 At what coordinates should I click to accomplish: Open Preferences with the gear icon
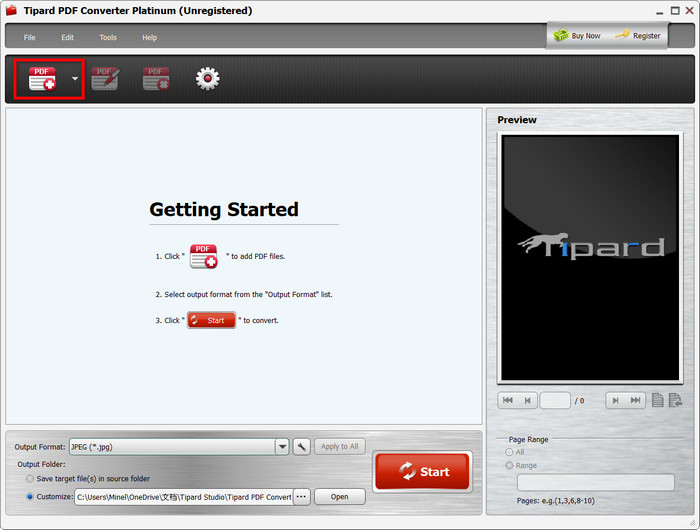coord(208,79)
